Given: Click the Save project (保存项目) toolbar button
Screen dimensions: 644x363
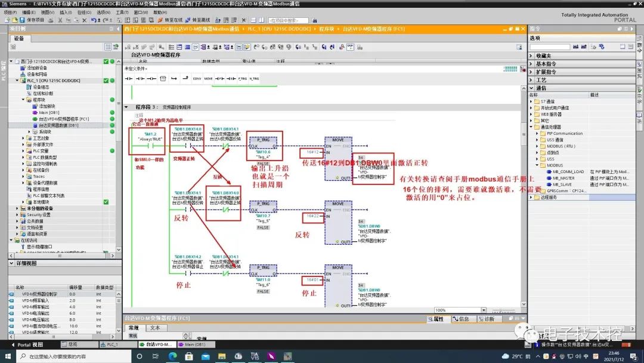Looking at the screenshot, I should pos(32,20).
